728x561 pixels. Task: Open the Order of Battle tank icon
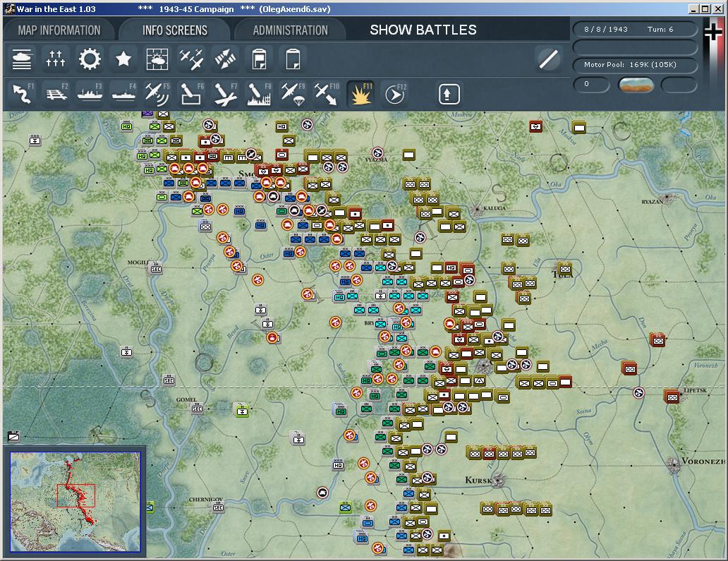tap(21, 59)
